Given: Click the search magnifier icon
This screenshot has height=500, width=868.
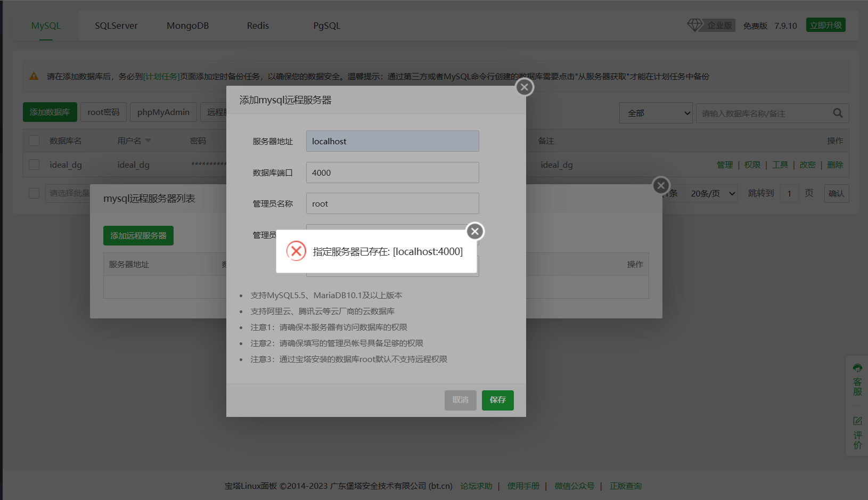Looking at the screenshot, I should pos(838,113).
